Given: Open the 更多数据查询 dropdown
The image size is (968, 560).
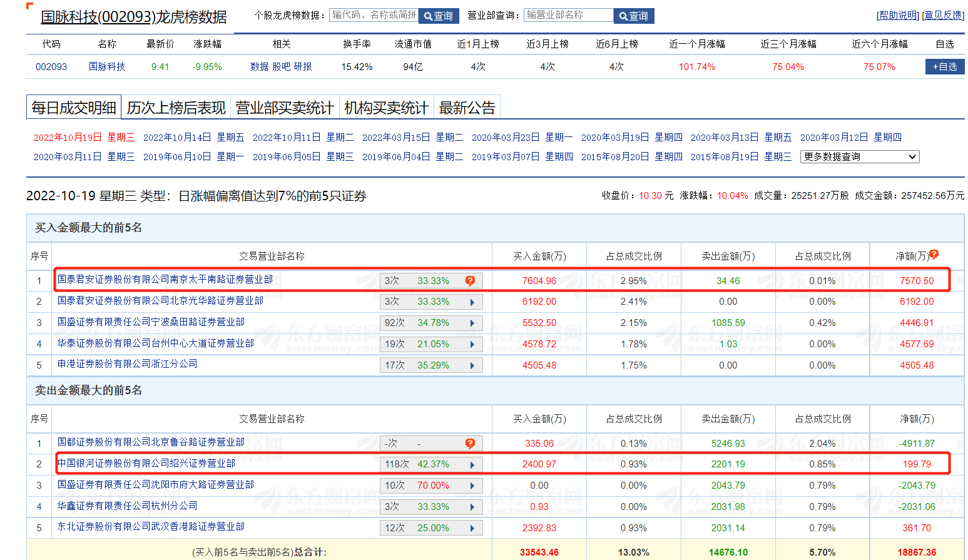Looking at the screenshot, I should 859,157.
